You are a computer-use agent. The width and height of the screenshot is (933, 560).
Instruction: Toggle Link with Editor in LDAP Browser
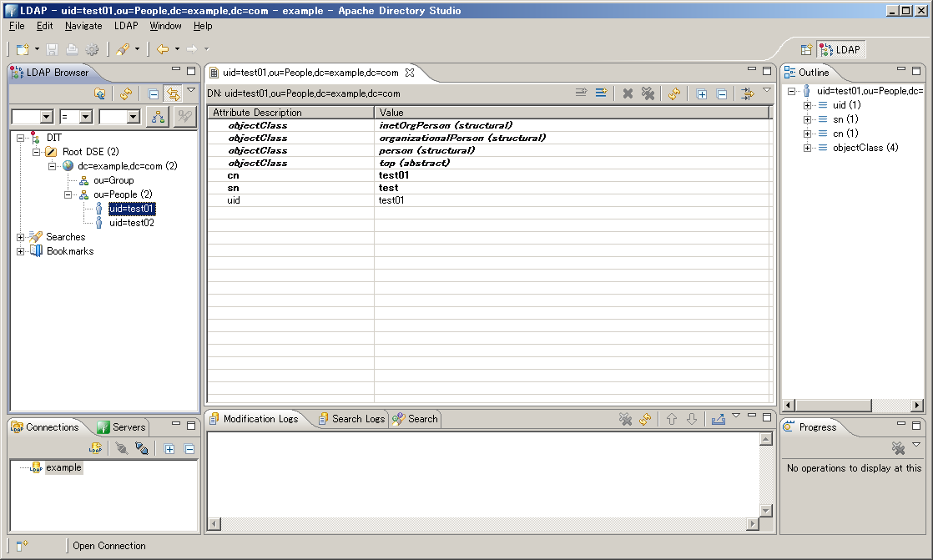point(174,93)
